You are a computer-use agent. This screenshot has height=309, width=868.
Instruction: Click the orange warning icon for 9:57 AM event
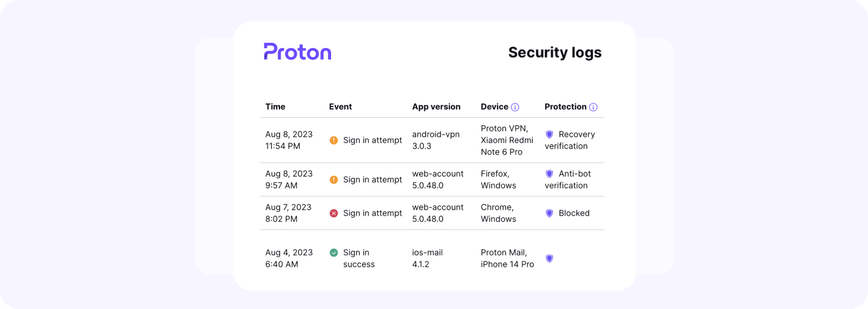click(x=334, y=179)
